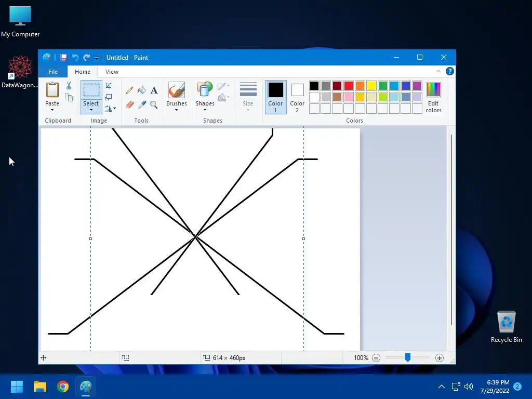
Task: Click the Shapes gallery icon
Action: (x=205, y=90)
